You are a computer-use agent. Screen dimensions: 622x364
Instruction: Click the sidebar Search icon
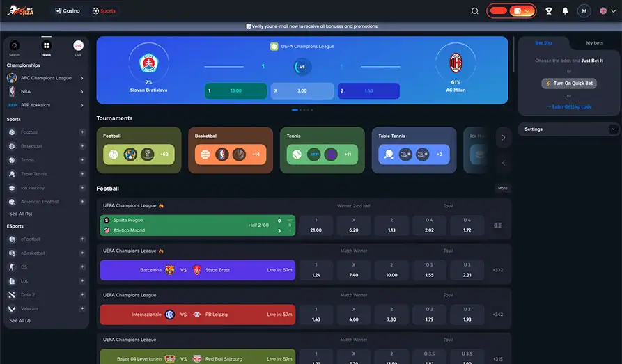tap(15, 46)
